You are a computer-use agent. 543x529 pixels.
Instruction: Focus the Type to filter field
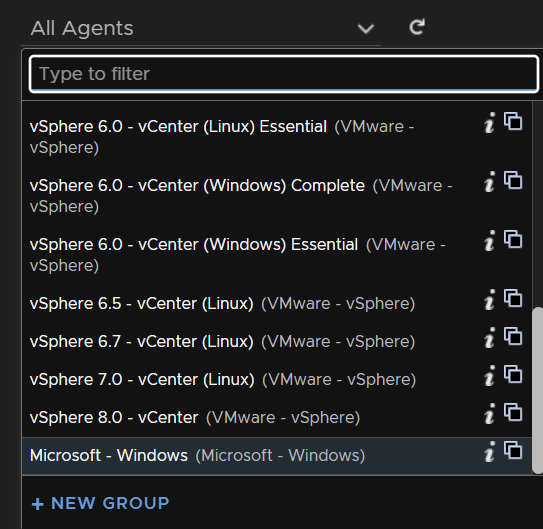[284, 74]
